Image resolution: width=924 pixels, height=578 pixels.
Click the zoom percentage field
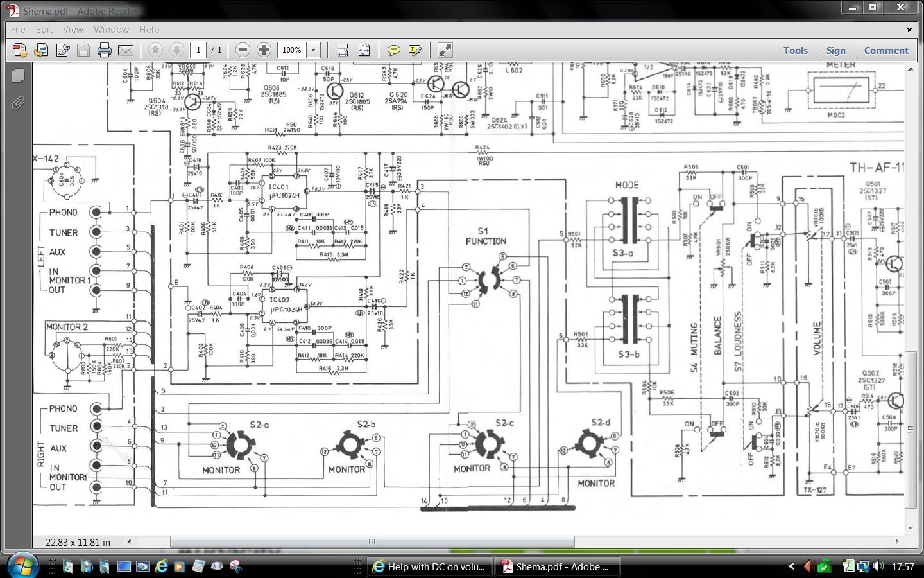point(292,50)
